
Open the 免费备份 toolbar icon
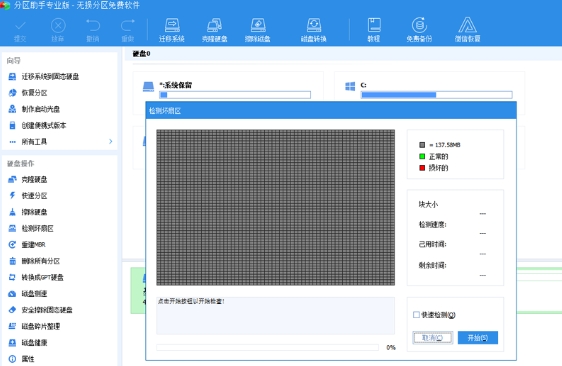click(419, 30)
